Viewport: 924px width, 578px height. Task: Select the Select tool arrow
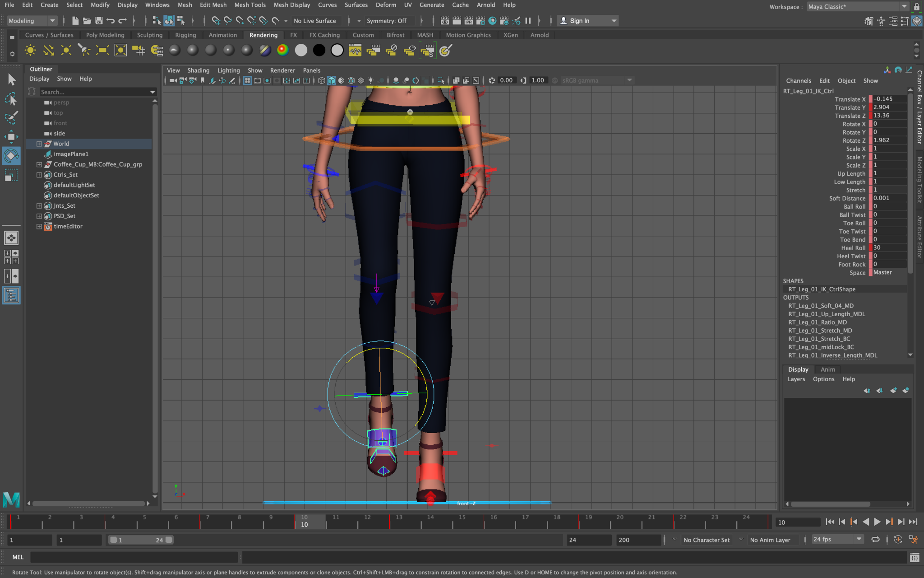click(x=12, y=79)
